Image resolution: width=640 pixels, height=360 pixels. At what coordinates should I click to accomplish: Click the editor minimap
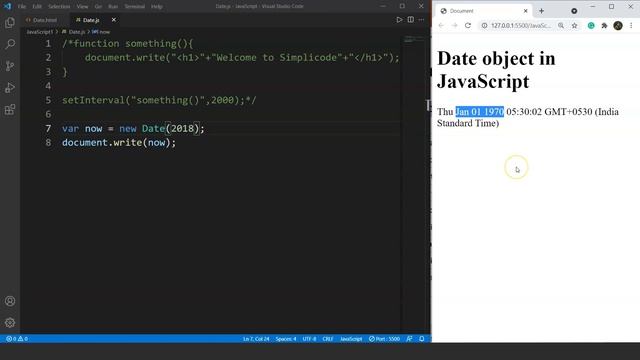click(414, 40)
